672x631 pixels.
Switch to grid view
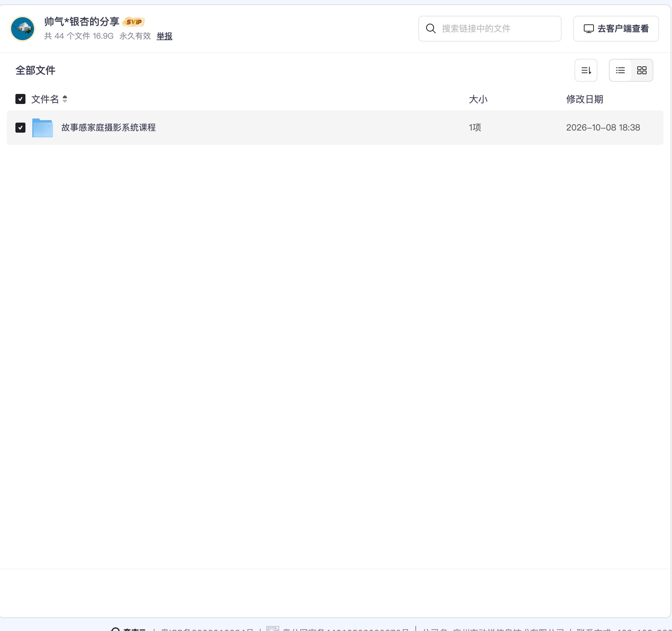[642, 70]
